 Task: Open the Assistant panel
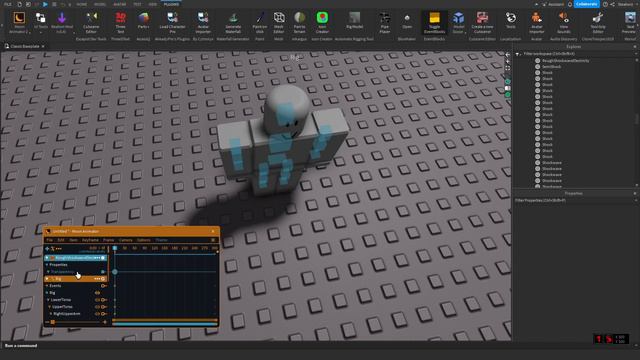coord(553,4)
